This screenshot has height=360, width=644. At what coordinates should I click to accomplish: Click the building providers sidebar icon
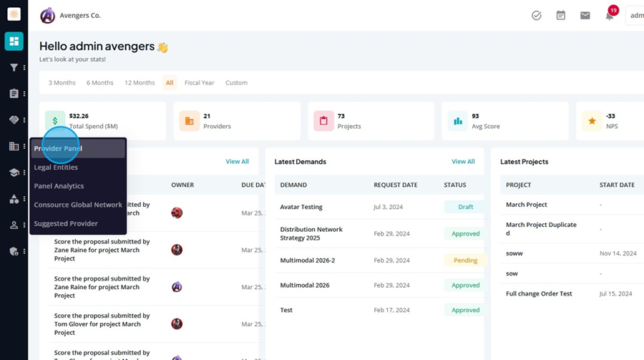14,146
